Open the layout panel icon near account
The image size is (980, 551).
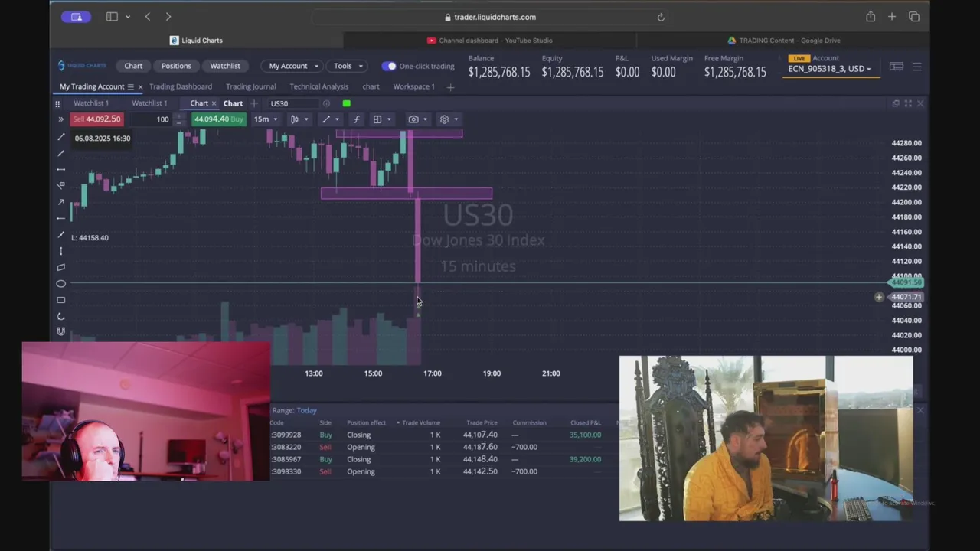pyautogui.click(x=896, y=67)
